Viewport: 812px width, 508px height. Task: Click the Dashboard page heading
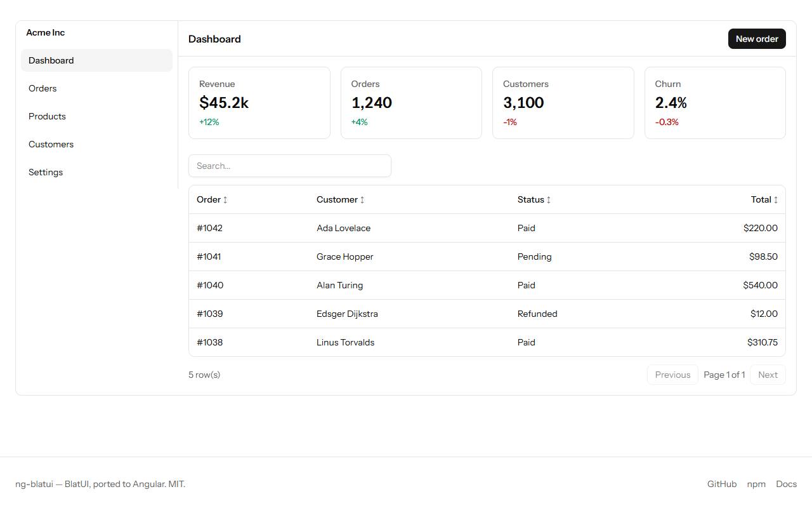coord(214,39)
